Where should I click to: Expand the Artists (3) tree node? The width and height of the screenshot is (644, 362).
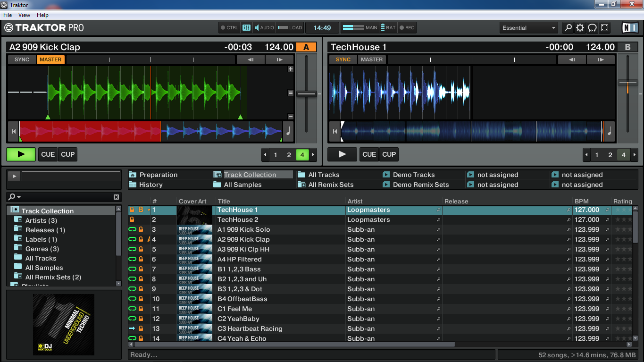click(x=18, y=220)
